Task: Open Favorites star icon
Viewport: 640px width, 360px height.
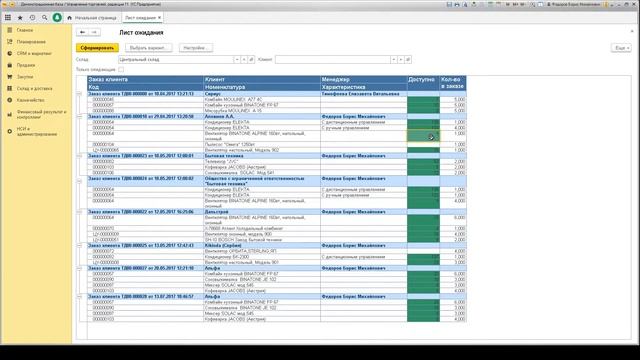Action: [x=20, y=18]
